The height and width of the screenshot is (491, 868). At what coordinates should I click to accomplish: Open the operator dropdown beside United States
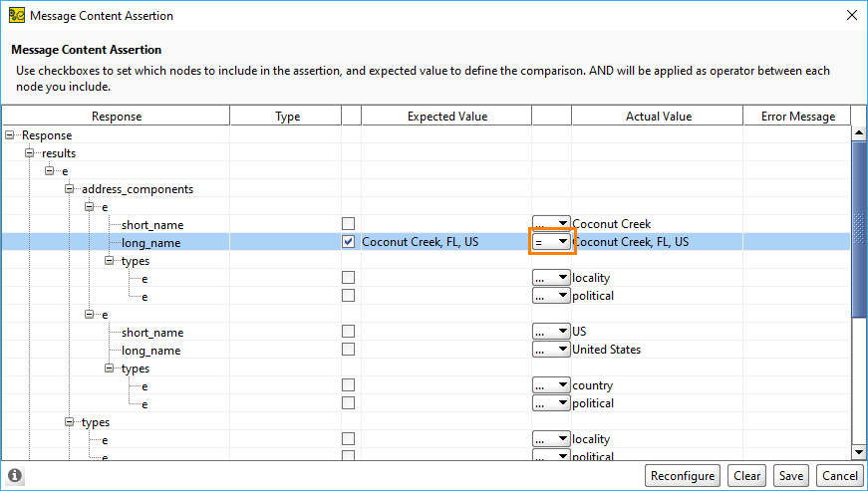[551, 350]
